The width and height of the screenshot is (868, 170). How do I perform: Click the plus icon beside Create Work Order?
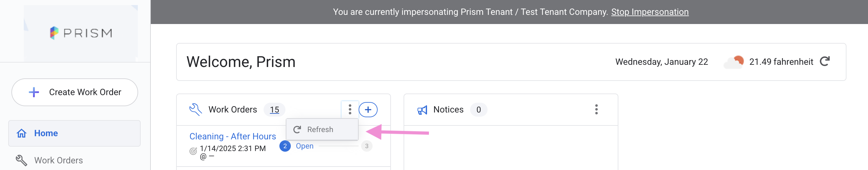click(x=34, y=92)
